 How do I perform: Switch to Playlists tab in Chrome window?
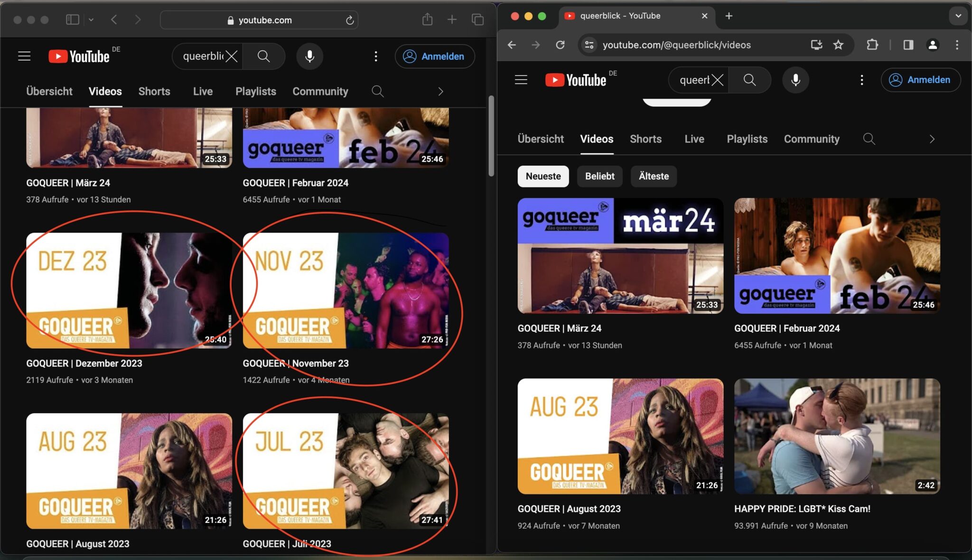(747, 139)
